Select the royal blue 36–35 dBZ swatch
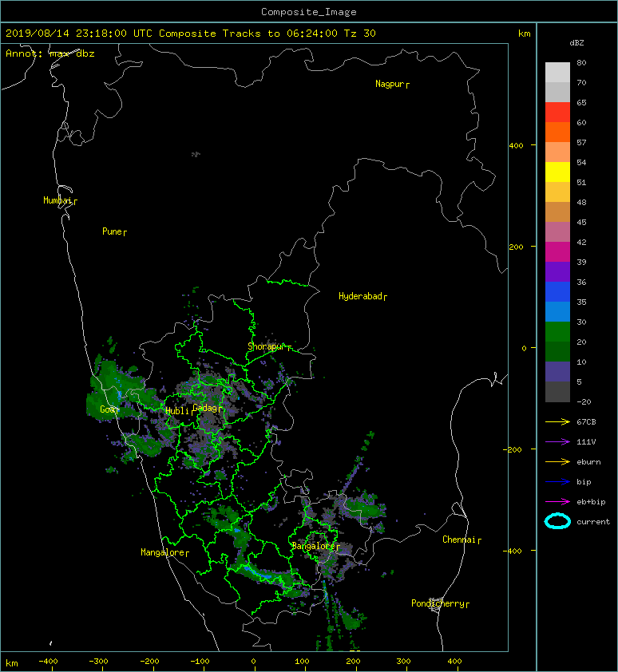Screen dimensions: 618x672 (x=557, y=291)
